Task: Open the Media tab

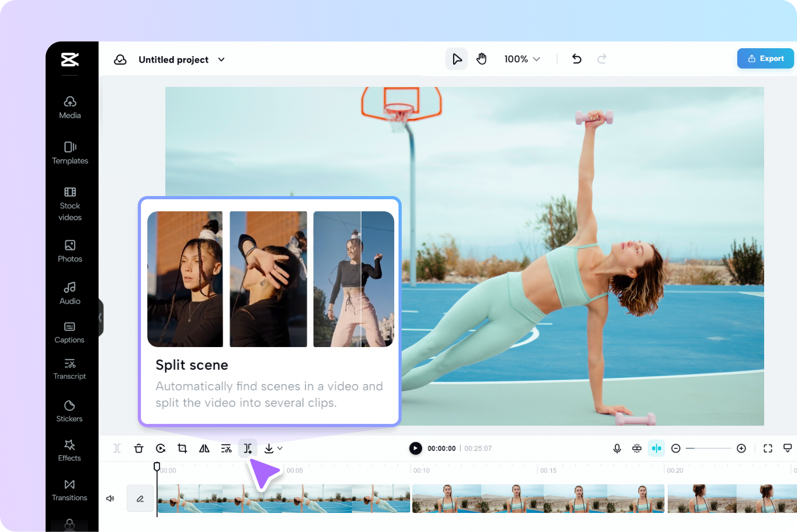Action: [x=69, y=107]
